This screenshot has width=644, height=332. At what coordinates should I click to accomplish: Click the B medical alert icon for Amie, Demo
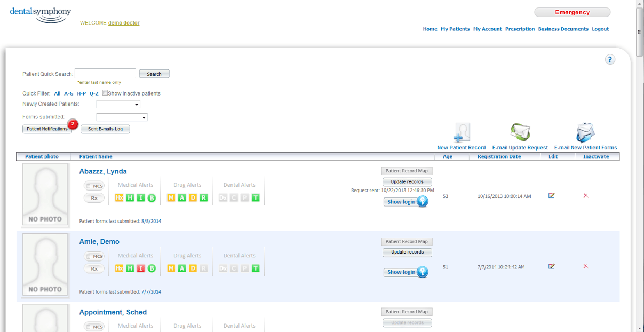151,268
